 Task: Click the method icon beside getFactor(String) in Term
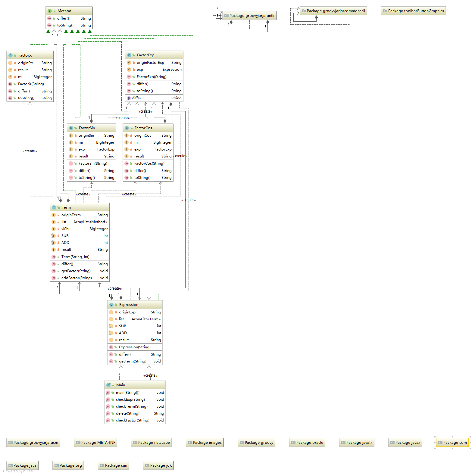[x=54, y=271]
